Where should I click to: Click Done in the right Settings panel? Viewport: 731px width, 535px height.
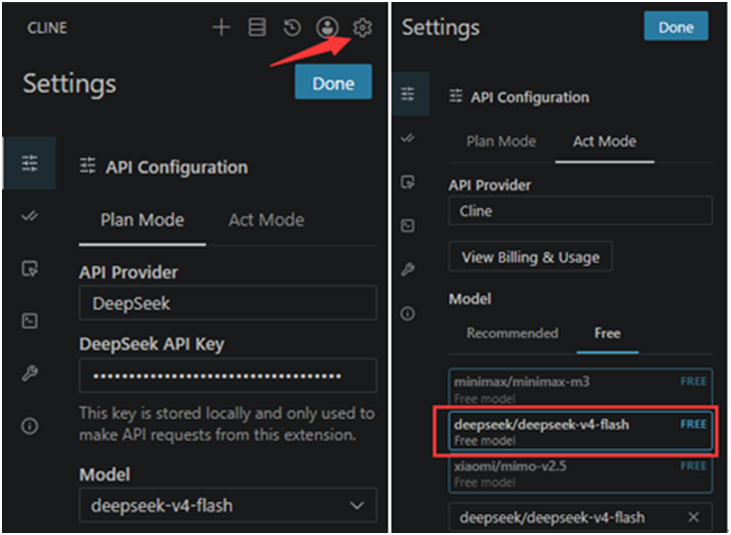click(x=676, y=27)
